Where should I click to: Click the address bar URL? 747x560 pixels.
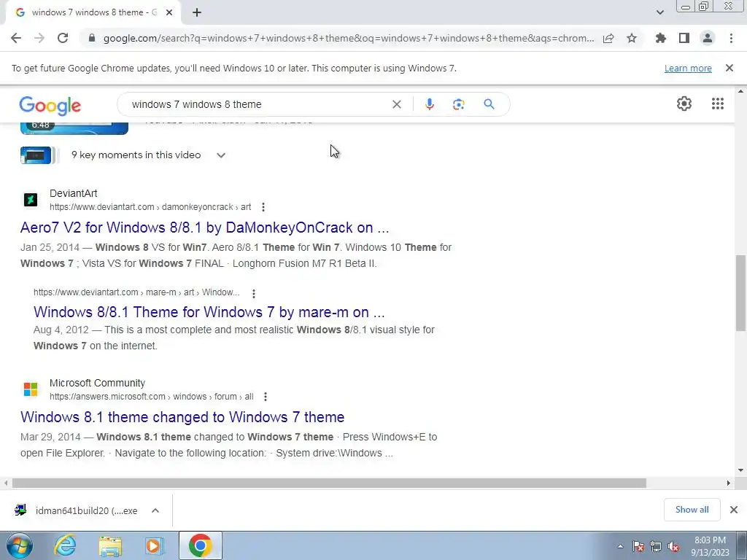(x=348, y=38)
